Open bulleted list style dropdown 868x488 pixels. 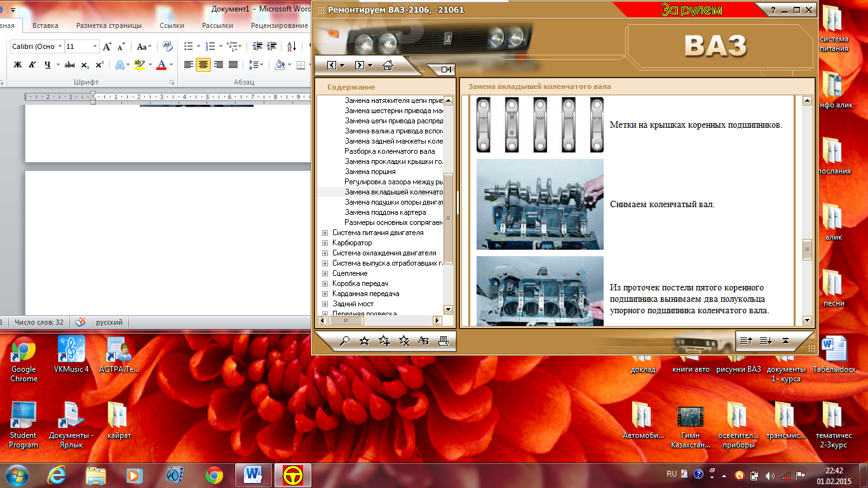199,46
